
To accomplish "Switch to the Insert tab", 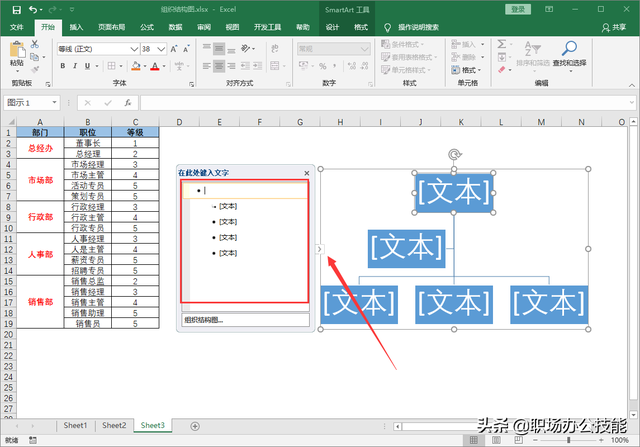I will pos(76,27).
